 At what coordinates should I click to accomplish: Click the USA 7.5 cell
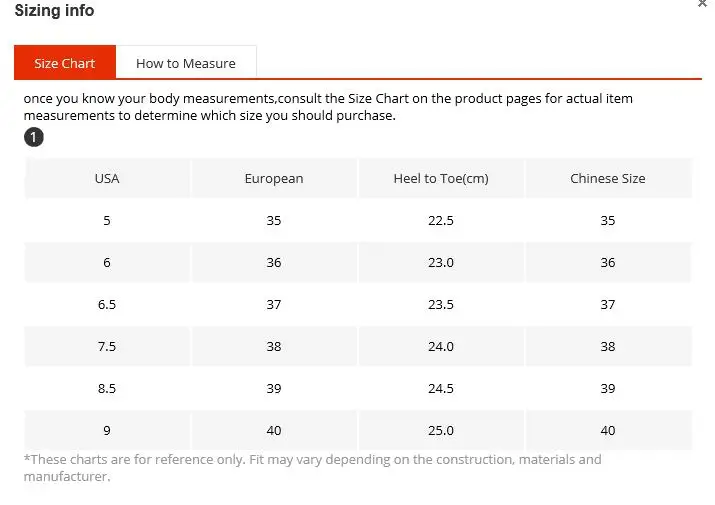click(x=107, y=346)
